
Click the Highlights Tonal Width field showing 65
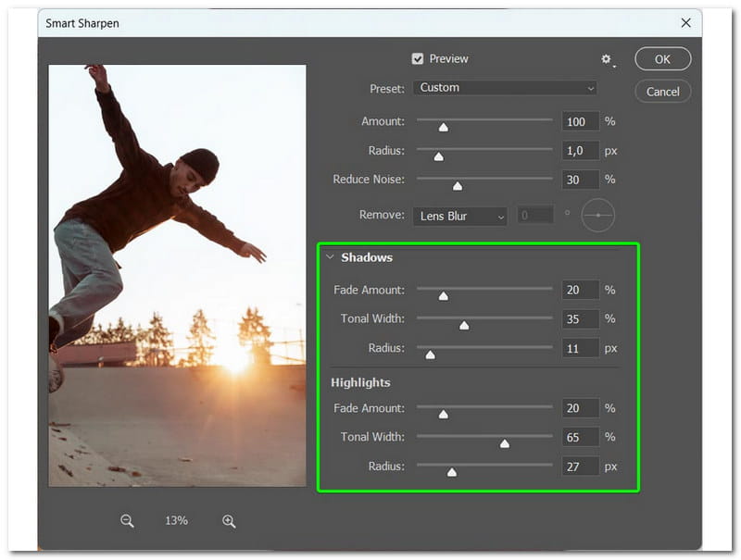point(581,437)
